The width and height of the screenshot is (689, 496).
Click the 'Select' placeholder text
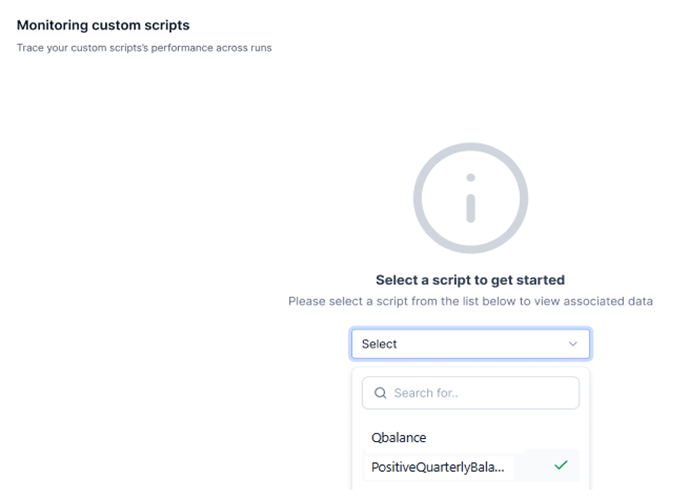pyautogui.click(x=380, y=344)
